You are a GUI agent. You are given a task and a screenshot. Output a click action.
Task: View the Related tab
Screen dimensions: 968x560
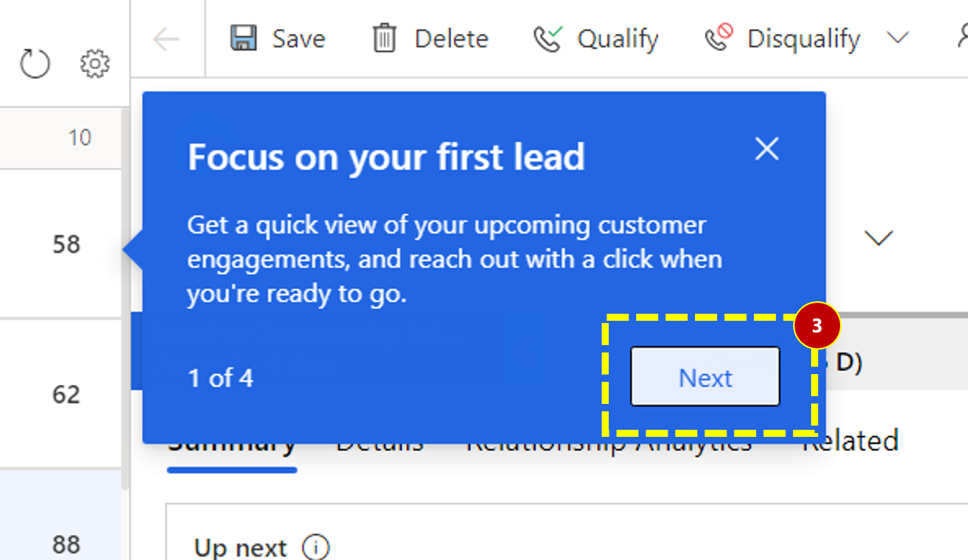[x=850, y=441]
